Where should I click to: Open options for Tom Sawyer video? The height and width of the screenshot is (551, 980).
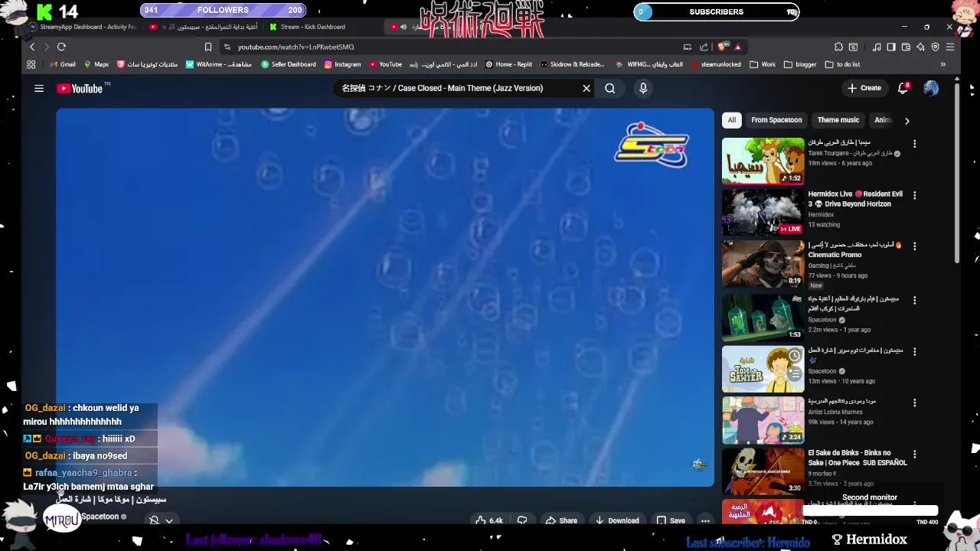tap(914, 351)
